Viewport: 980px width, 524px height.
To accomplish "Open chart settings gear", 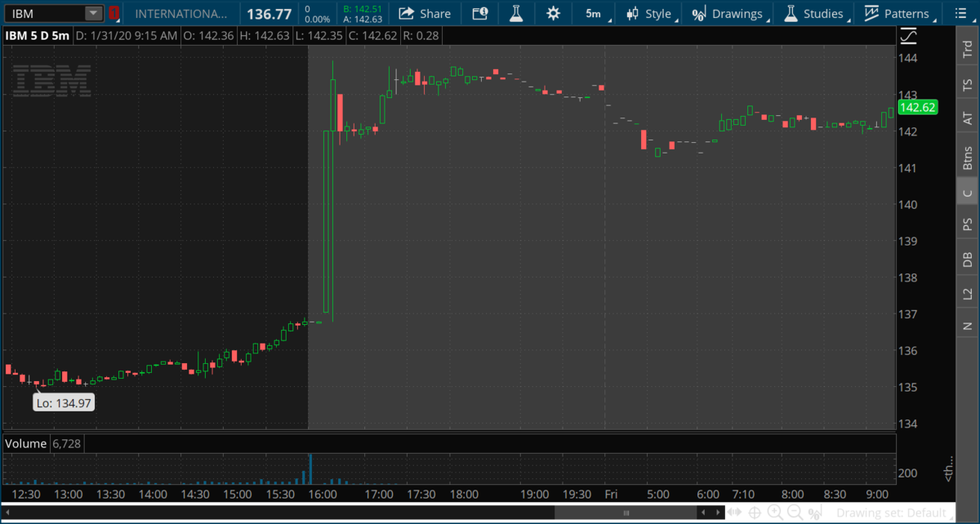I will [x=554, y=13].
